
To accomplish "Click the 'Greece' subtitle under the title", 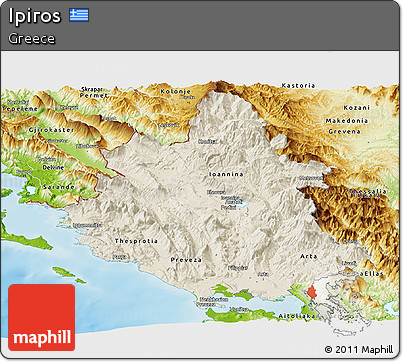I will [x=32, y=38].
